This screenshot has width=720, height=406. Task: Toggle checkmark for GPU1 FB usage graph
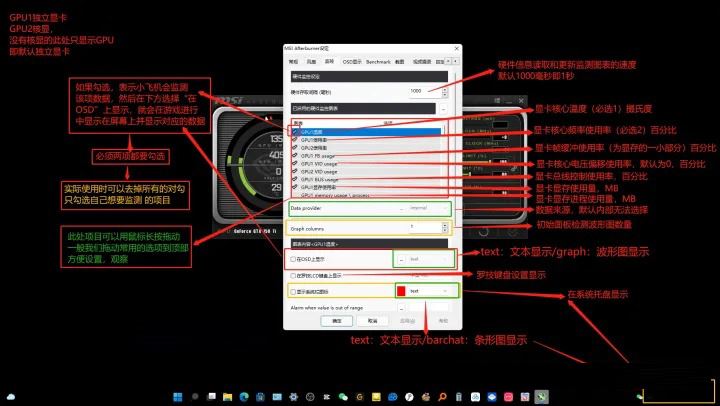pyautogui.click(x=295, y=154)
